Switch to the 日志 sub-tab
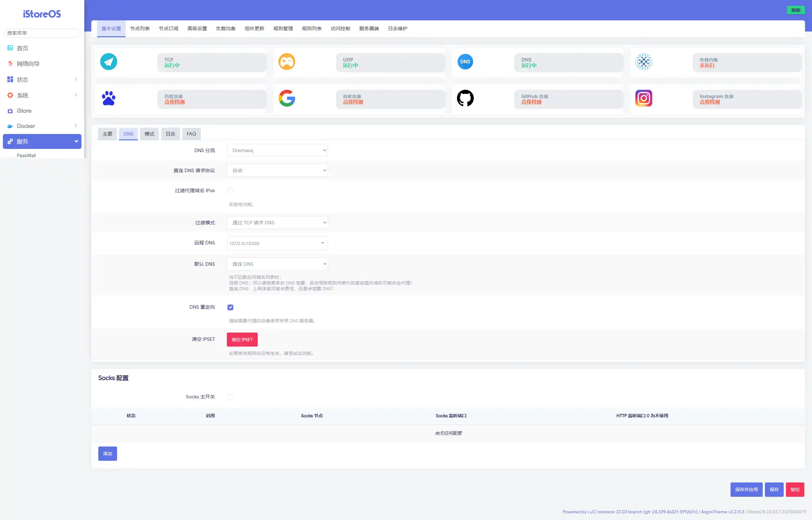812x520 pixels. coord(171,134)
